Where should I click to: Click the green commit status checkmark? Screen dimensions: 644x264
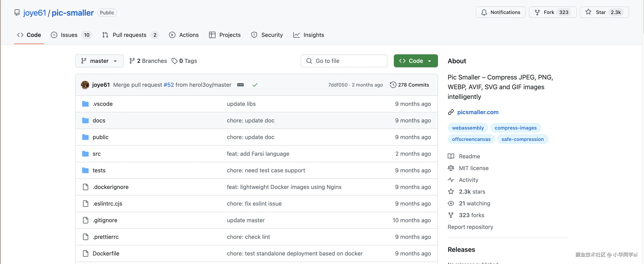pyautogui.click(x=255, y=85)
